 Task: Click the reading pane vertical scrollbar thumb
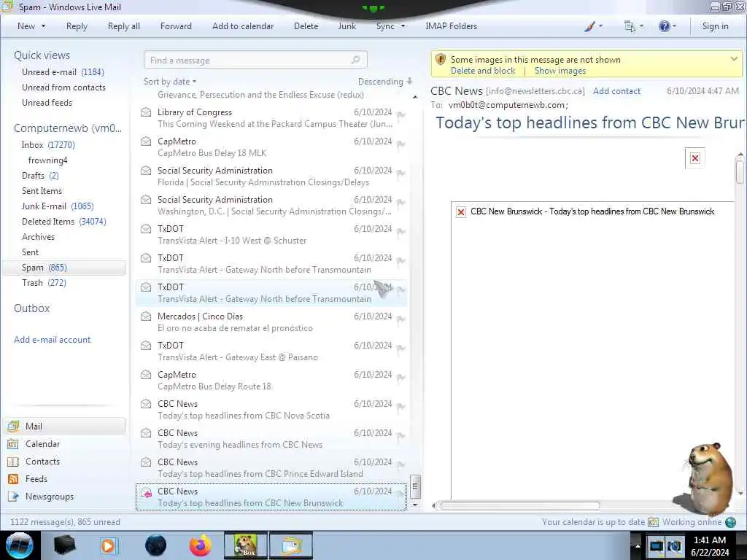(740, 171)
